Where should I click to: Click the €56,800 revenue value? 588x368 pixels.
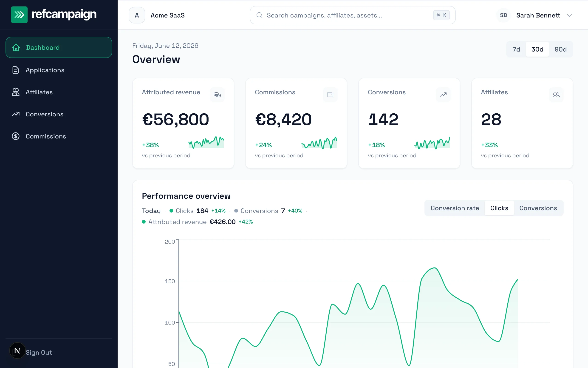coord(175,120)
